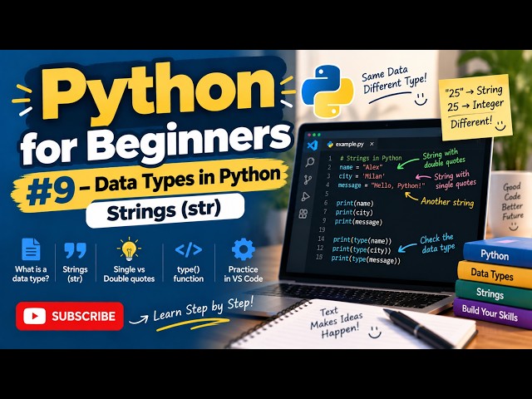This screenshot has height=399, width=532.
Task: Open the Extensions icon in editor sidebar
Action: point(303,214)
